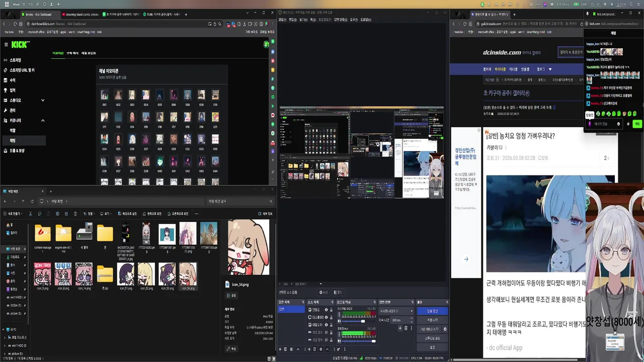Screen dimensions: 644x362
Task: Toggle lock on 디스플레이 source
Action: click(x=331, y=317)
